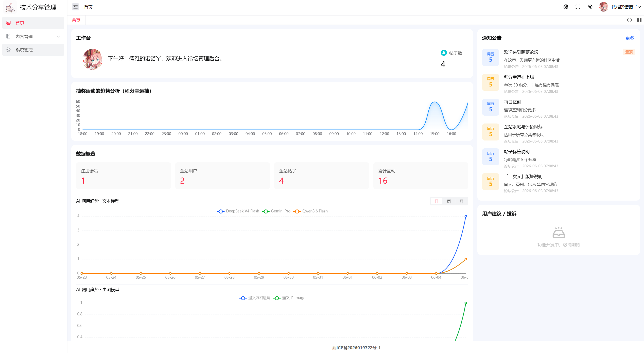Screen dimensions: 644x353
Task: Toggle Qwen3.6 Flash legend series
Action: coord(310,211)
